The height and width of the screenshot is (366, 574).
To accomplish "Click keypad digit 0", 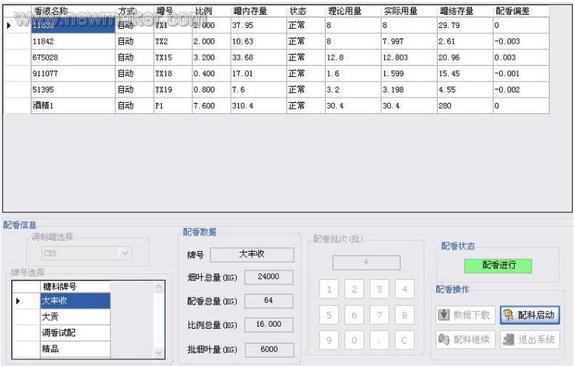I will coord(354,340).
